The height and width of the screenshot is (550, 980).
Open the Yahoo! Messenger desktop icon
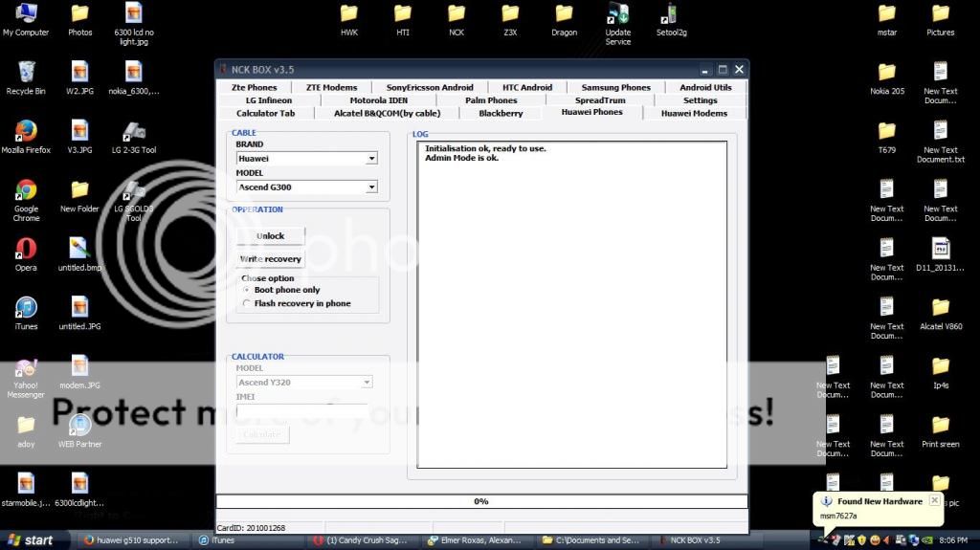(x=26, y=367)
